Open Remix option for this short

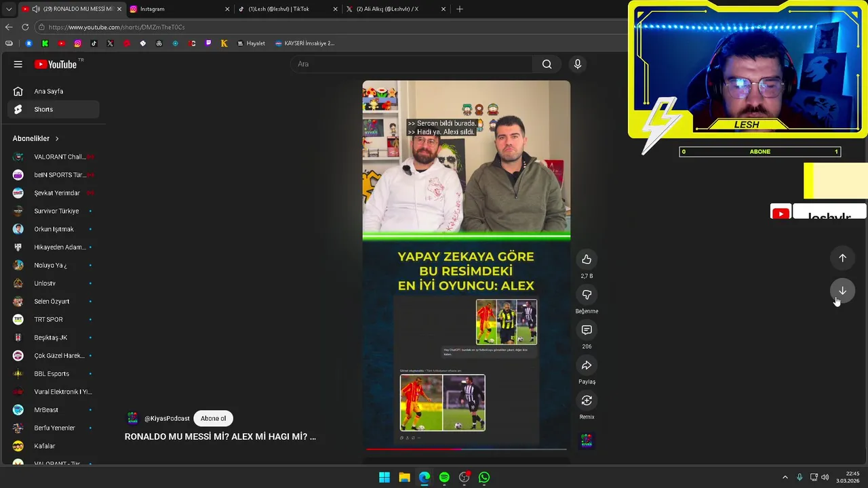[x=587, y=401]
